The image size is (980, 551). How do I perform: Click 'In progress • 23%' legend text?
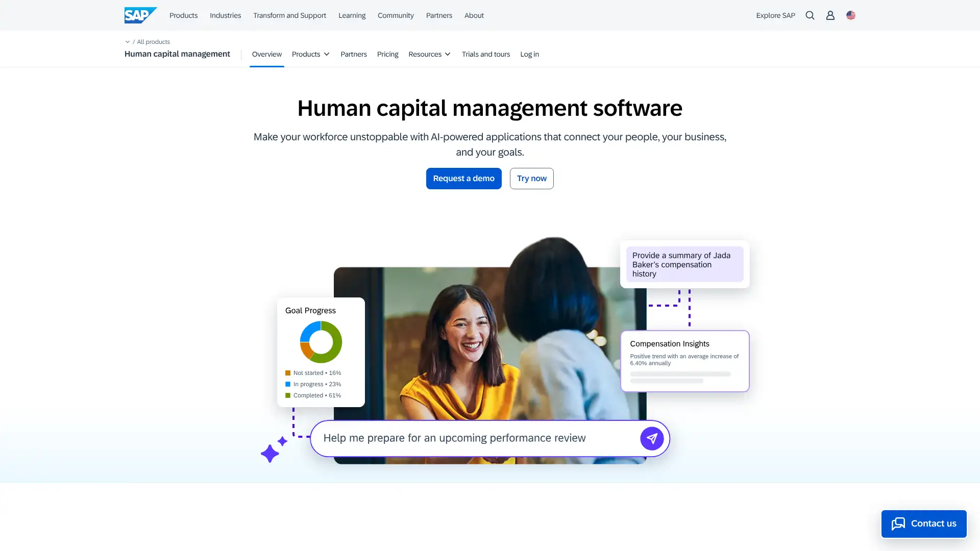coord(317,384)
